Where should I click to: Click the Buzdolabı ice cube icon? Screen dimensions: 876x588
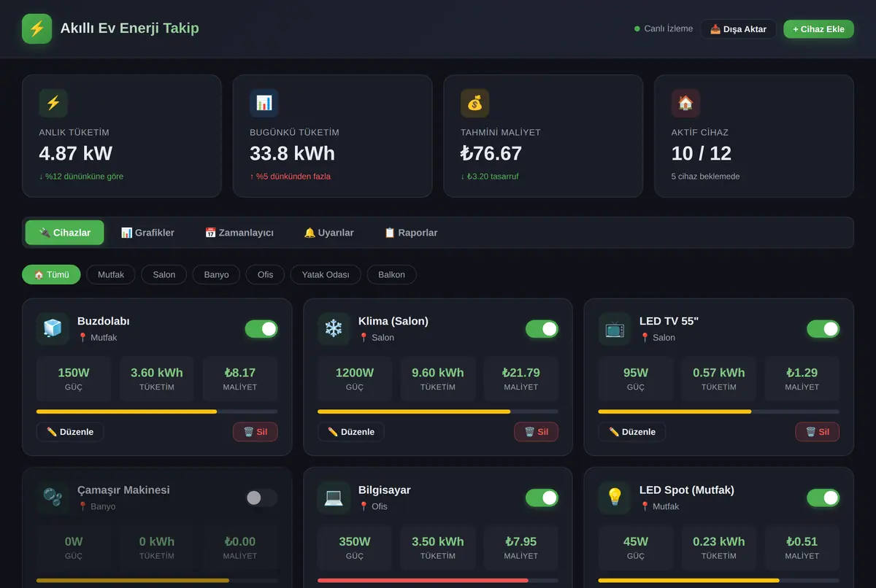tap(53, 329)
